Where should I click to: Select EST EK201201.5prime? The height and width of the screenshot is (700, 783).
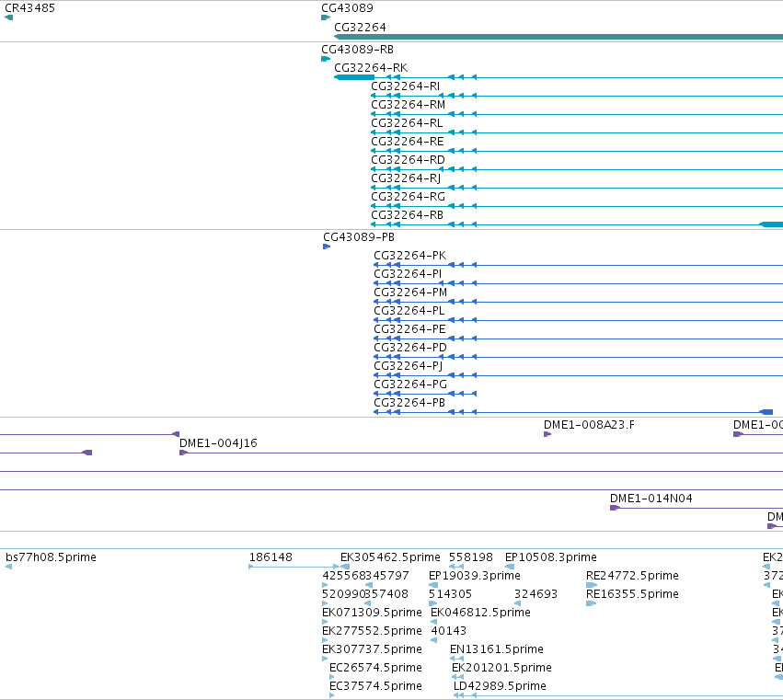(x=501, y=668)
